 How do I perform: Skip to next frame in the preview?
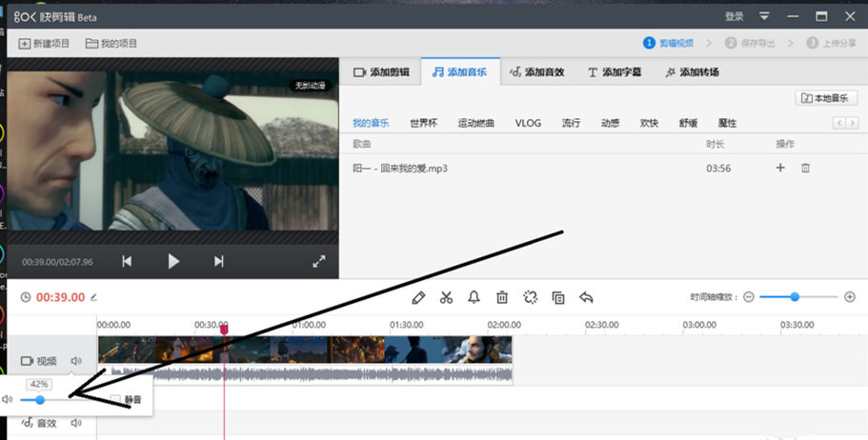218,261
